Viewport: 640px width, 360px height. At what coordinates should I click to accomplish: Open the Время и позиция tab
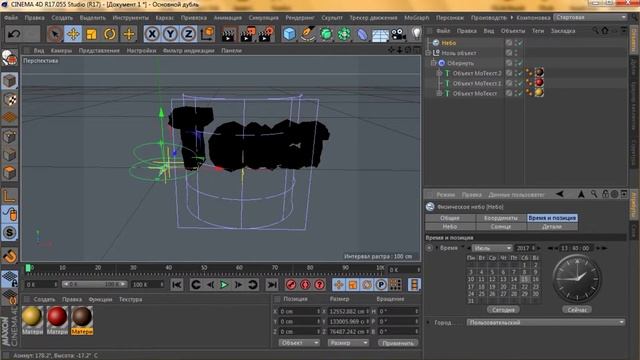552,218
